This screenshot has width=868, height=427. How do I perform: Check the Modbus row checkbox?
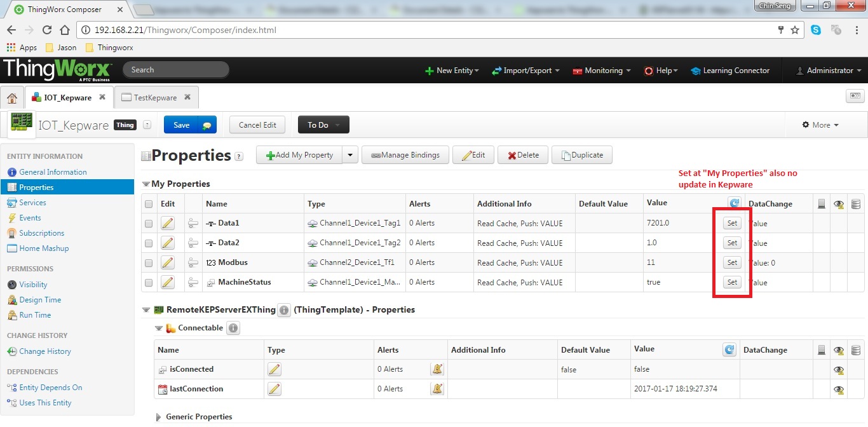149,263
